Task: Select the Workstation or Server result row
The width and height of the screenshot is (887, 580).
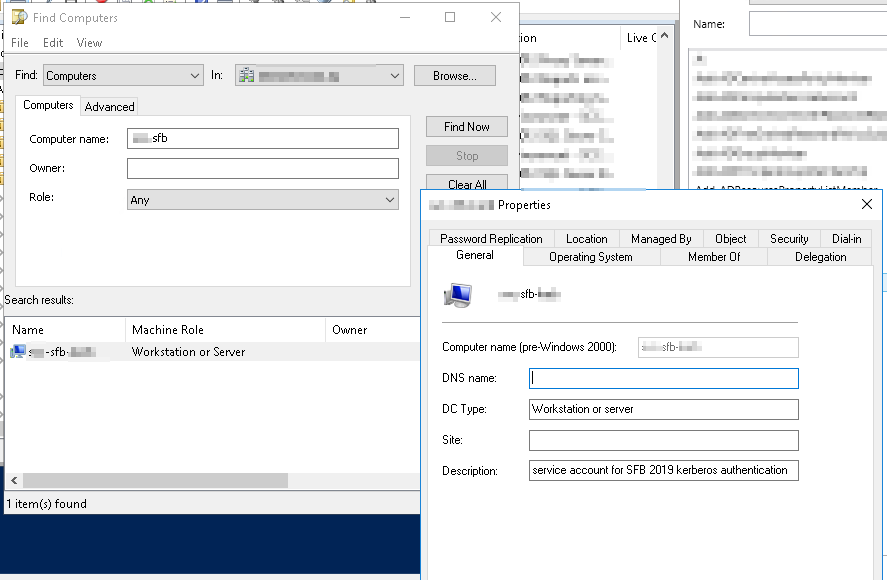Action: point(212,352)
